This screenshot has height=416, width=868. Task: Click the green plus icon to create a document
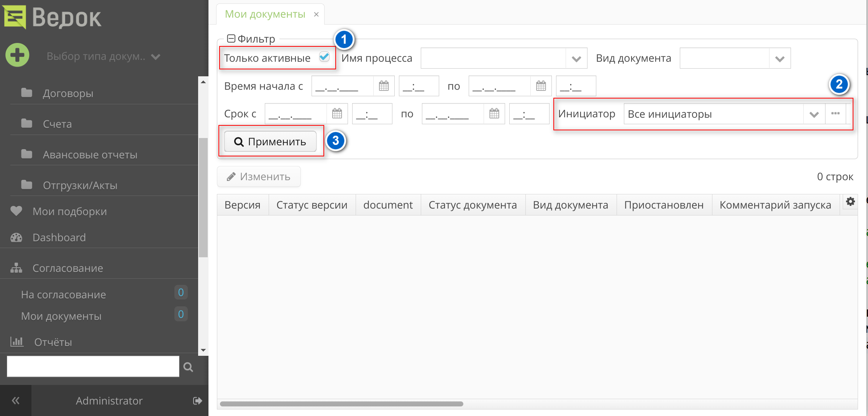(x=17, y=55)
